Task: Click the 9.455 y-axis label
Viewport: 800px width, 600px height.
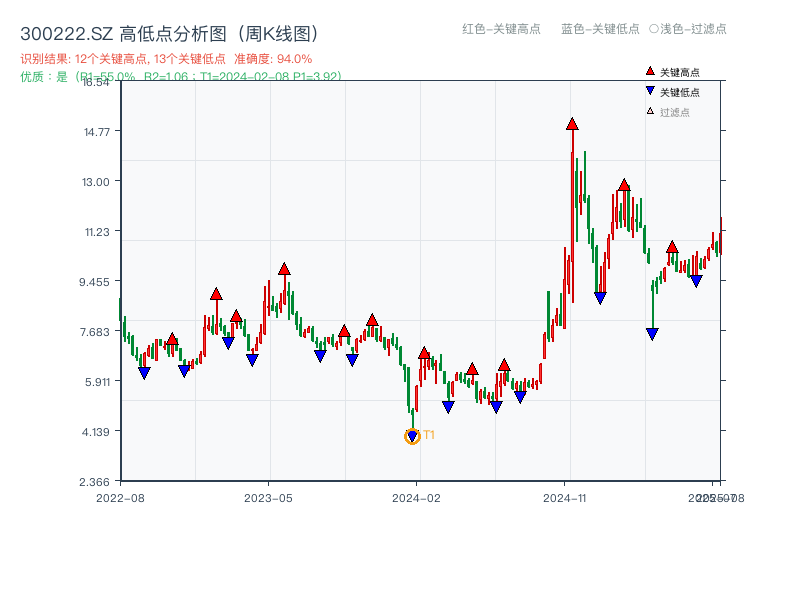Action: pos(94,282)
